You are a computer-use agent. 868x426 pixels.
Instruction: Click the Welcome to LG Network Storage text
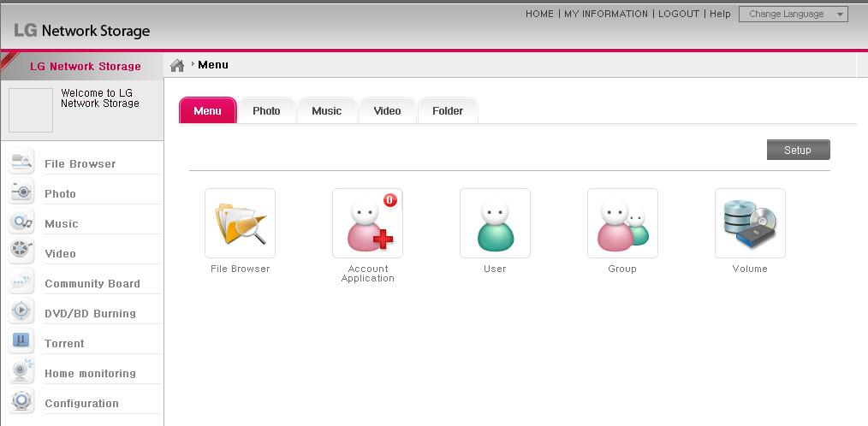click(x=99, y=98)
